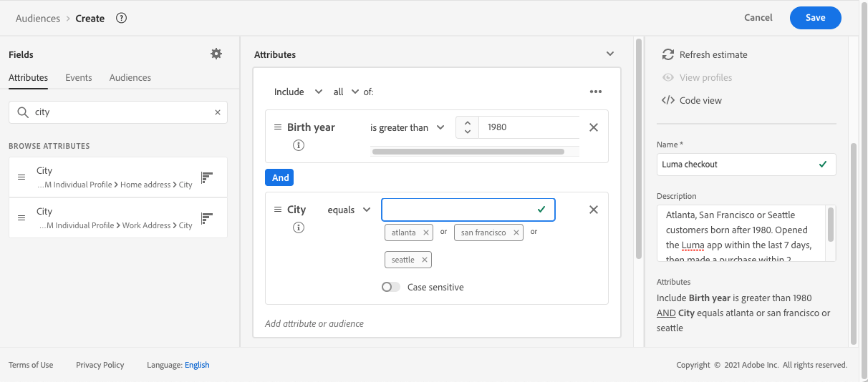Clear the city search field

[218, 112]
